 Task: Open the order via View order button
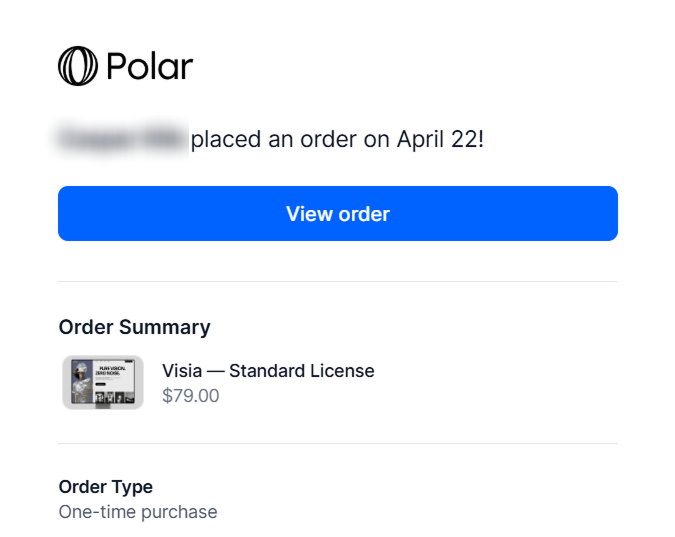[x=338, y=214]
